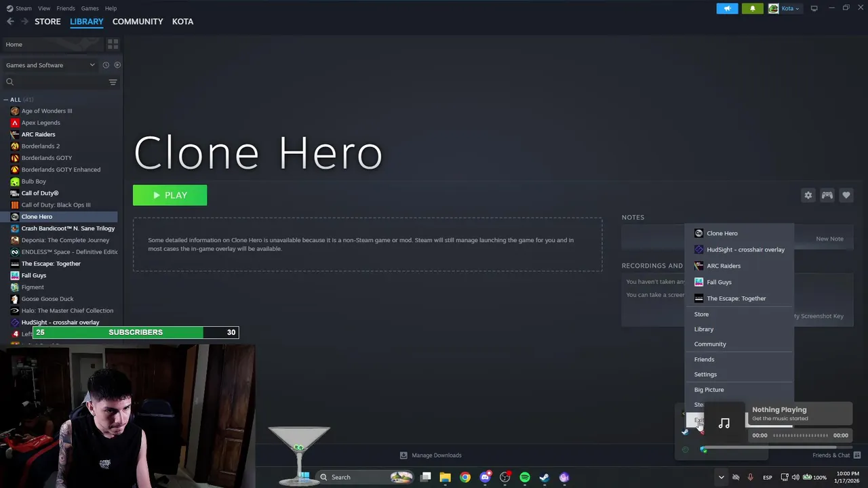Viewport: 868px width, 488px height.
Task: Expand the Kota account dropdown
Action: click(x=785, y=8)
